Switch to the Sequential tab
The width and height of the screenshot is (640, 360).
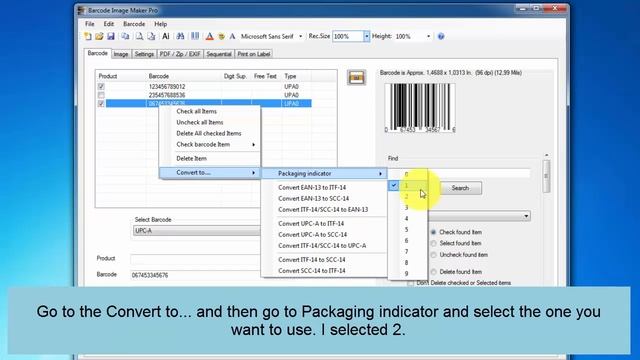click(219, 54)
